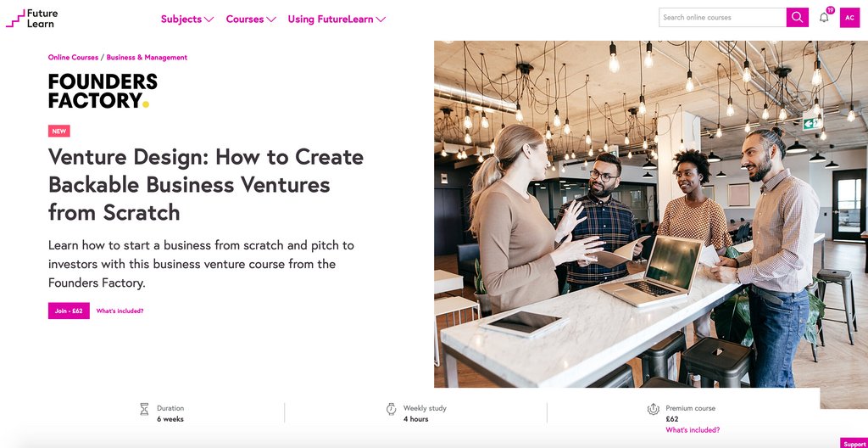Click the Join - £62 button
This screenshot has width=868, height=448.
point(69,311)
